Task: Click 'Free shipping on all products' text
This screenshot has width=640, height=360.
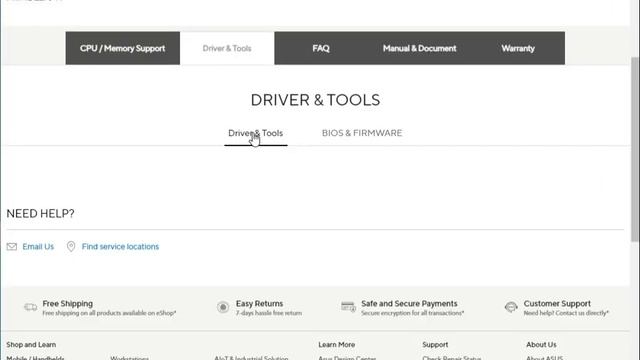Action: (109, 313)
